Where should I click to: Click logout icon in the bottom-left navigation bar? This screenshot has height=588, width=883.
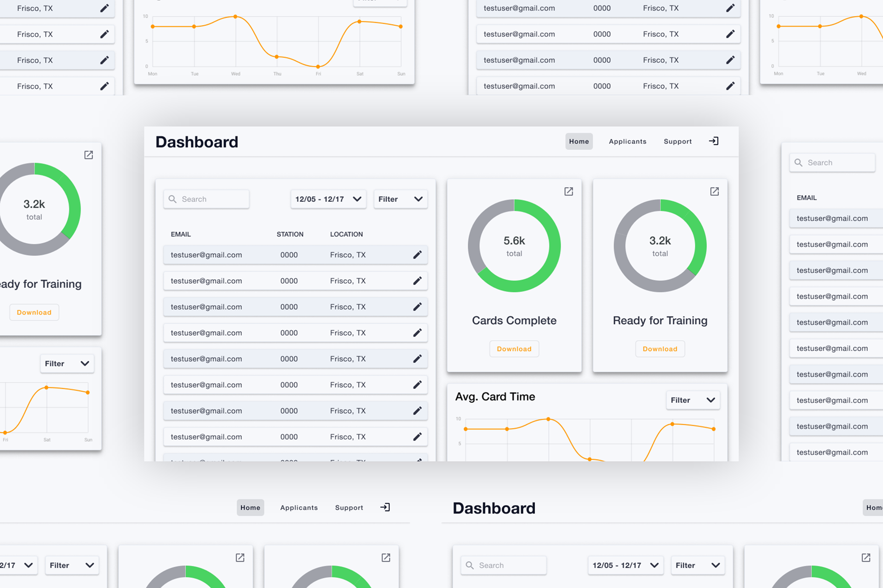click(385, 507)
